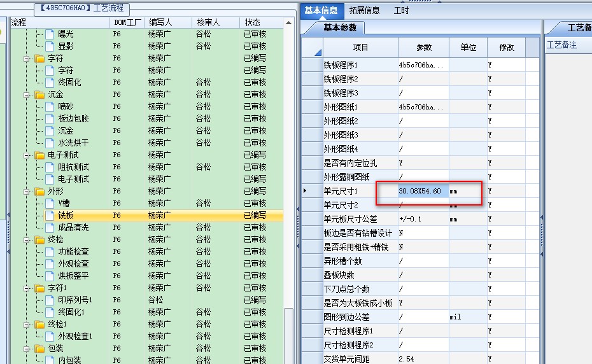Collapse the 终检1 tree node
The width and height of the screenshot is (592, 364).
pyautogui.click(x=27, y=325)
